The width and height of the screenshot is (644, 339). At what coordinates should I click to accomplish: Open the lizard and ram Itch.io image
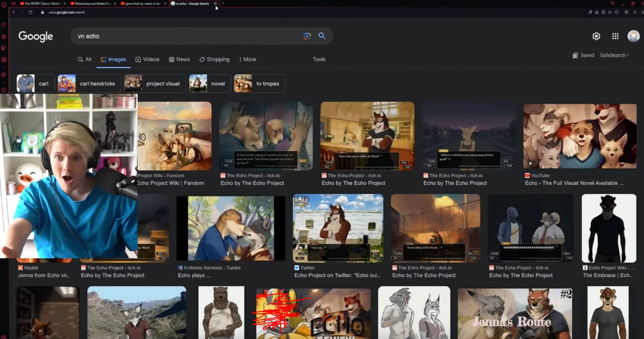coord(531,228)
